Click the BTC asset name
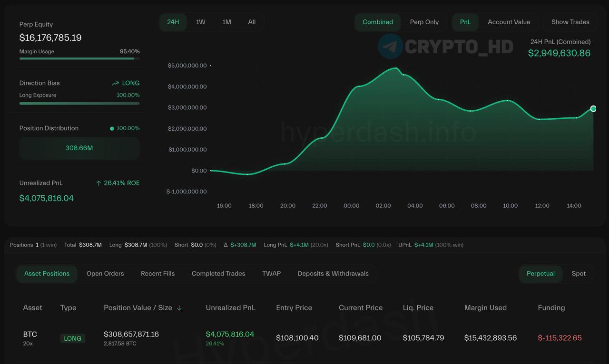Viewport: 609px width, 364px height. click(30, 334)
